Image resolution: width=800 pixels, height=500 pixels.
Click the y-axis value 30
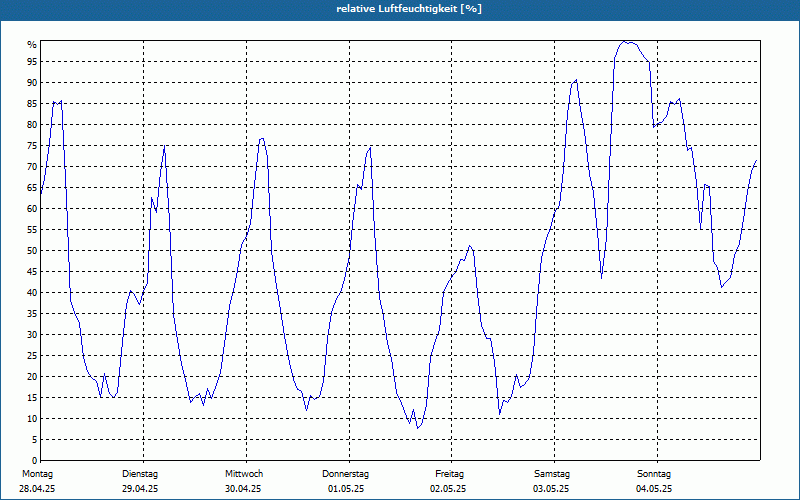32,335
